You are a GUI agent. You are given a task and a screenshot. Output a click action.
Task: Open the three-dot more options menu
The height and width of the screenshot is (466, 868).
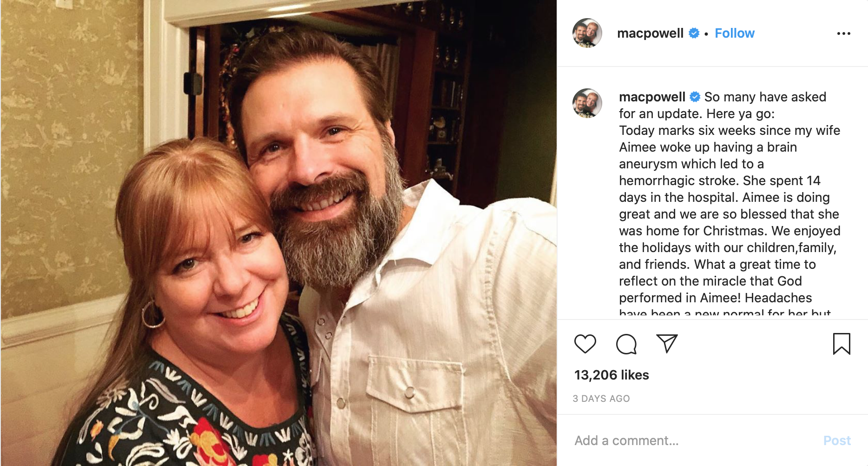843,33
